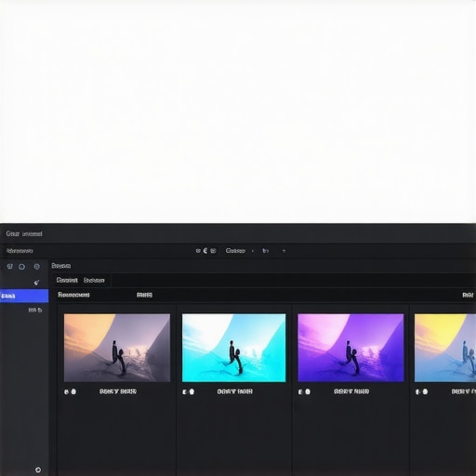Screen dimensions: 476x476
Task: Click the third round icon in the sidebar top row
Action: [x=37, y=267]
